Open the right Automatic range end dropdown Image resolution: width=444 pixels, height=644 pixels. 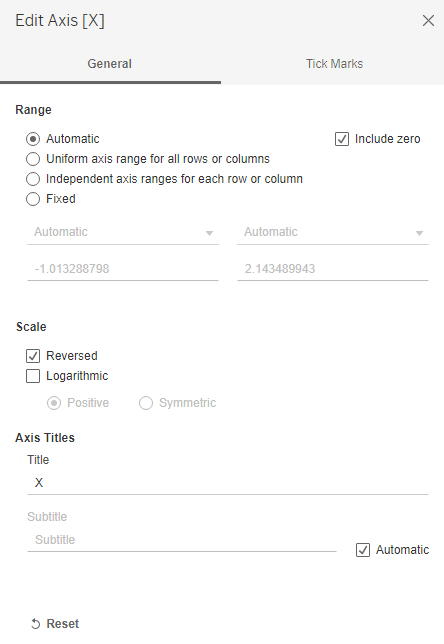[x=333, y=232]
